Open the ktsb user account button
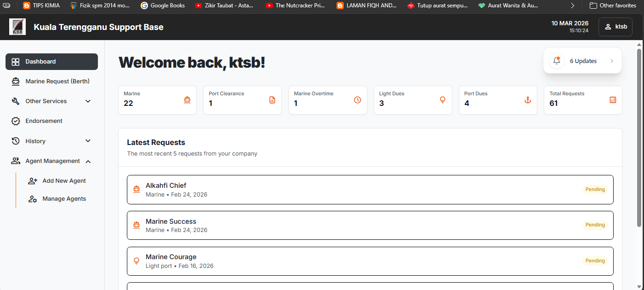 [x=616, y=27]
